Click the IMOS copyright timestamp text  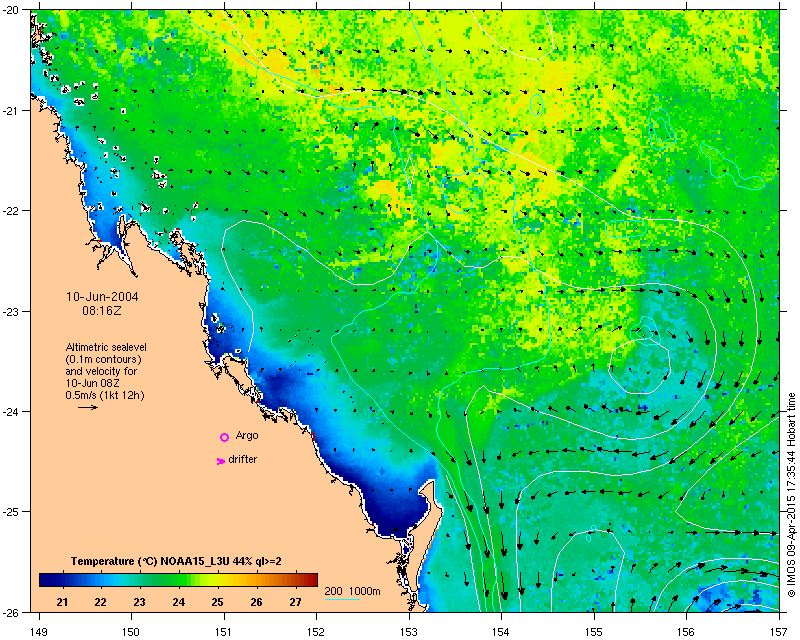click(791, 495)
